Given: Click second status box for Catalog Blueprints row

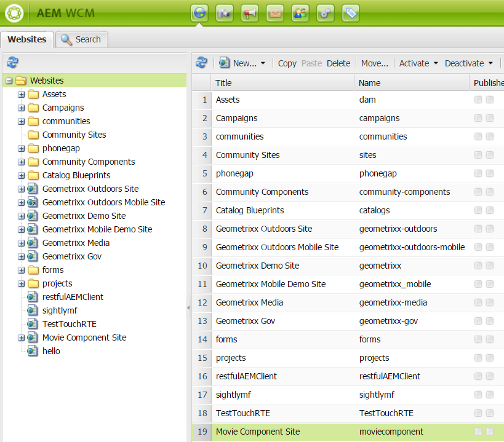Looking at the screenshot, I should point(490,210).
